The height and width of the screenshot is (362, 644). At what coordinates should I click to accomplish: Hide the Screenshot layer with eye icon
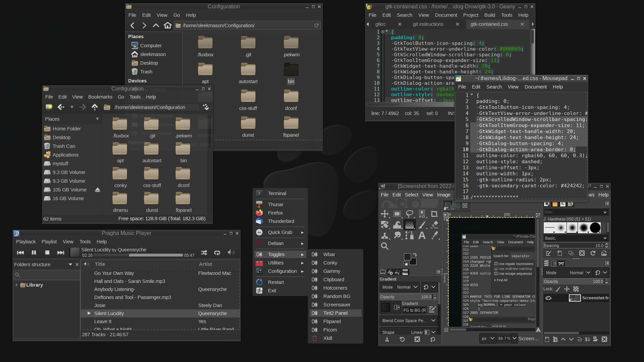(548, 298)
